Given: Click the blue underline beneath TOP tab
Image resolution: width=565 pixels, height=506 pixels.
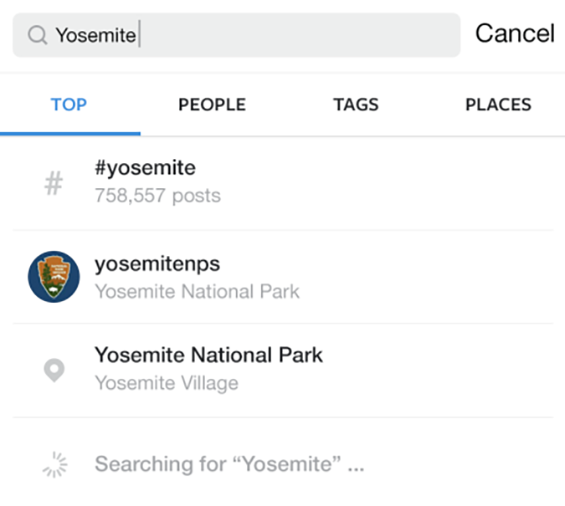Looking at the screenshot, I should point(70,134).
